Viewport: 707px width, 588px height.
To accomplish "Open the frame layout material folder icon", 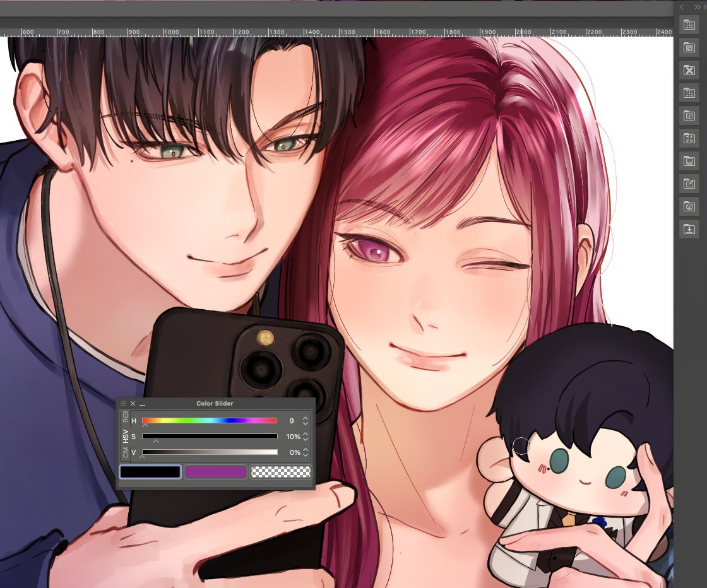I will [689, 115].
